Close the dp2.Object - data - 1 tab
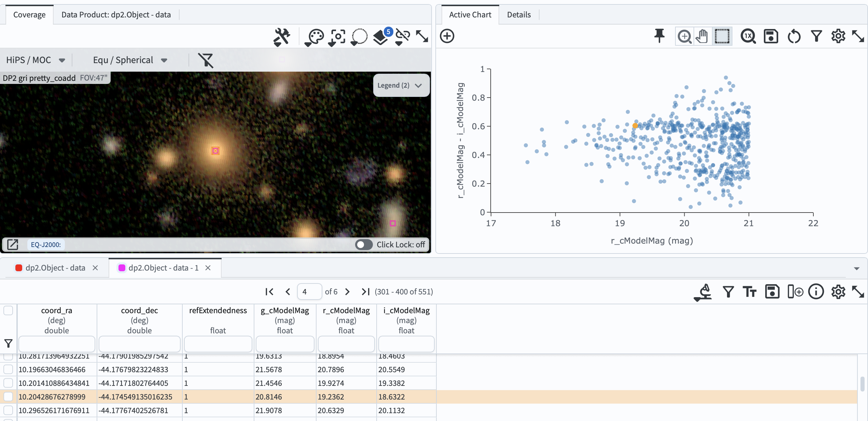Viewport: 868px width, 421px height. tap(208, 268)
